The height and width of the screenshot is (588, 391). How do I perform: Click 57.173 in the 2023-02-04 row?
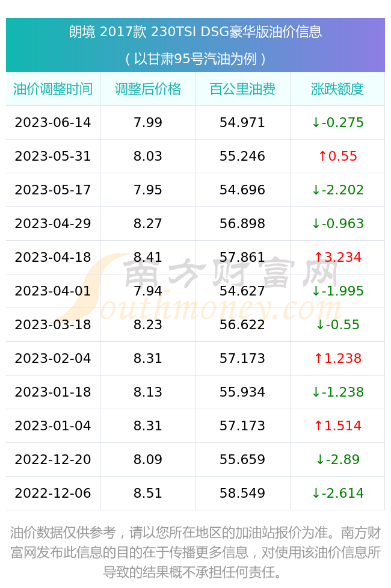(242, 359)
